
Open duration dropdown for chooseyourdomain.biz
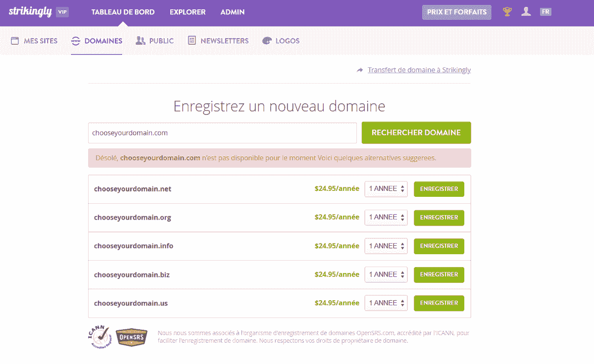[x=386, y=274]
